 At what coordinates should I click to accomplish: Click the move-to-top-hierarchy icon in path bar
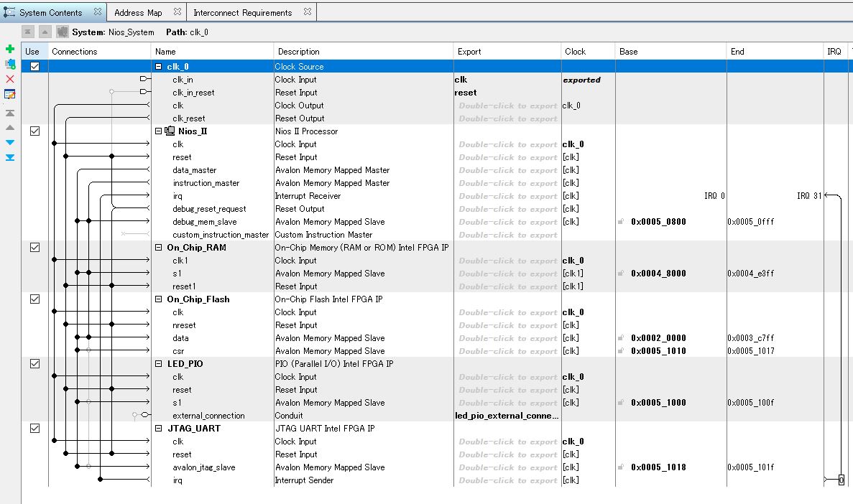coord(28,32)
